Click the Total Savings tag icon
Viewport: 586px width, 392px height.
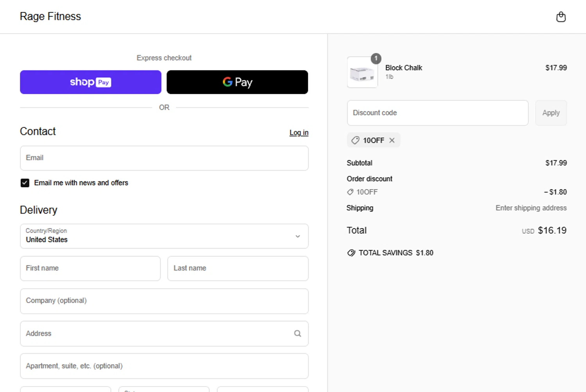[x=351, y=253]
